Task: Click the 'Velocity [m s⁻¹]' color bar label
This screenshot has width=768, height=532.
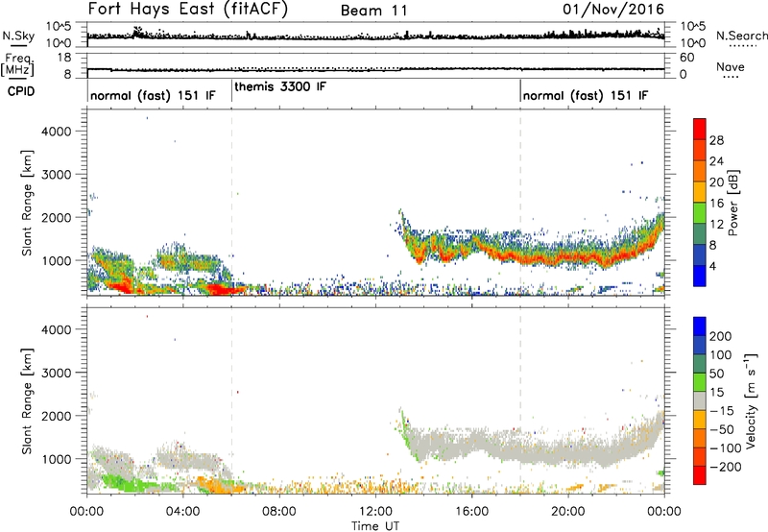Action: (751, 400)
